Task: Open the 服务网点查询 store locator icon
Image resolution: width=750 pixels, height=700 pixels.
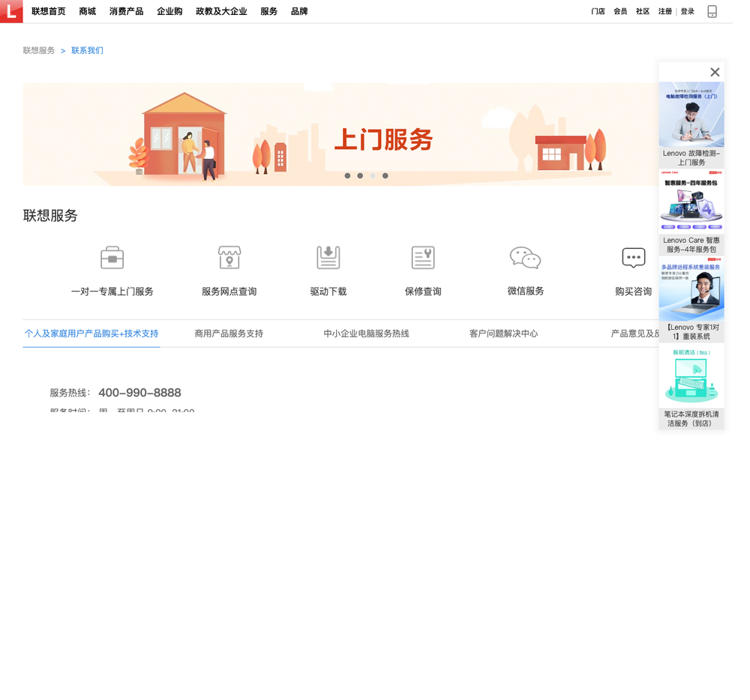Action: (x=229, y=258)
